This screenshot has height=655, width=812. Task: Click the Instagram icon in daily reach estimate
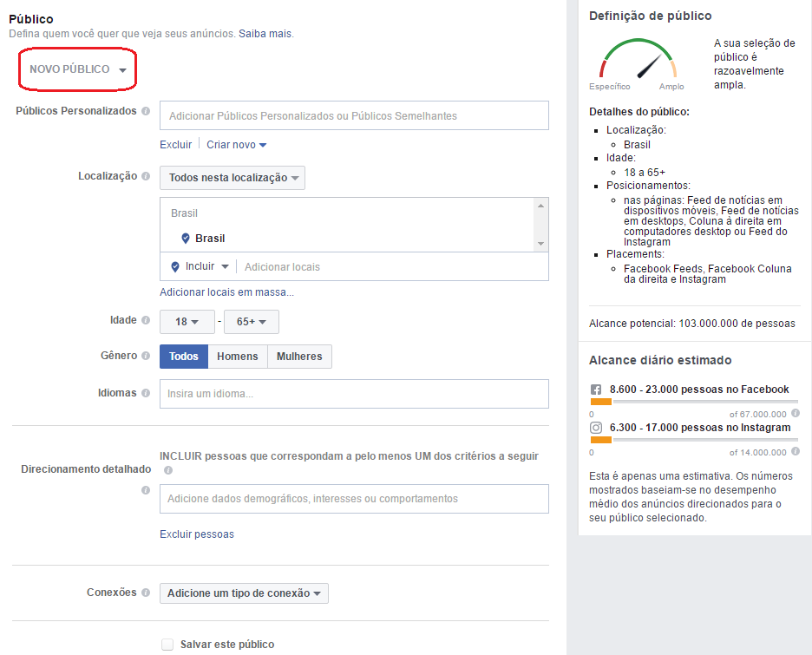pos(595,428)
